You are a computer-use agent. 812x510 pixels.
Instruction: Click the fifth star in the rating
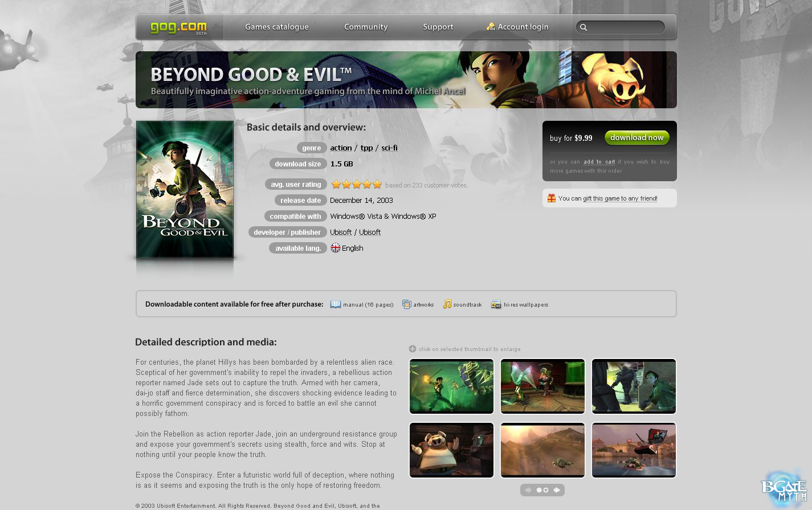tap(377, 184)
